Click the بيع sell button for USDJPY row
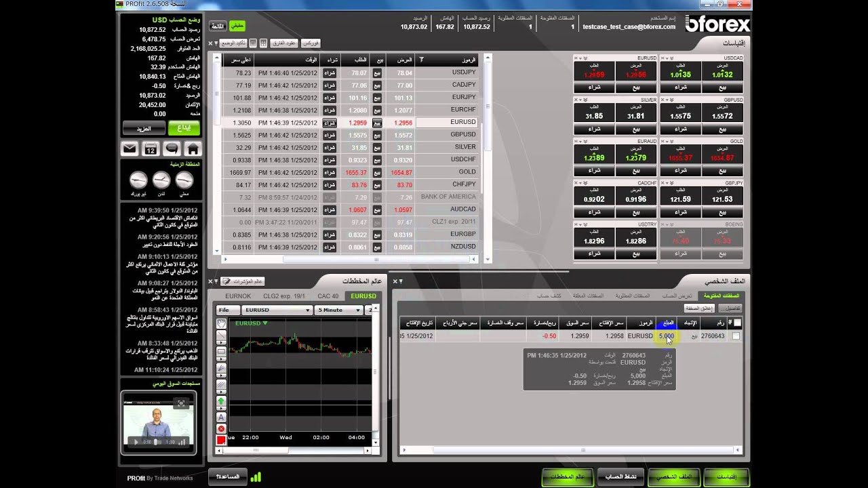The height and width of the screenshot is (488, 868). tap(377, 73)
